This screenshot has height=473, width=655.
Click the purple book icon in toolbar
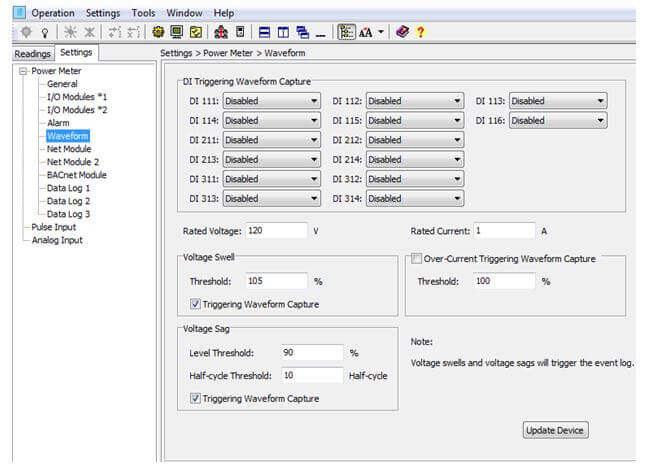point(402,33)
